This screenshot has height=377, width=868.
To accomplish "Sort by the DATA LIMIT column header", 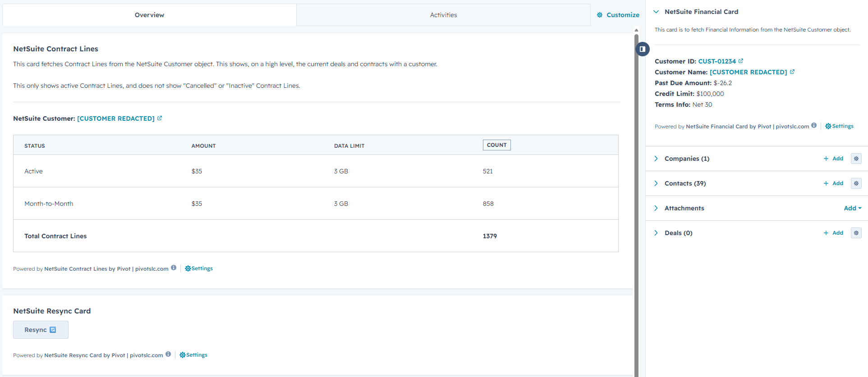I will (x=349, y=146).
